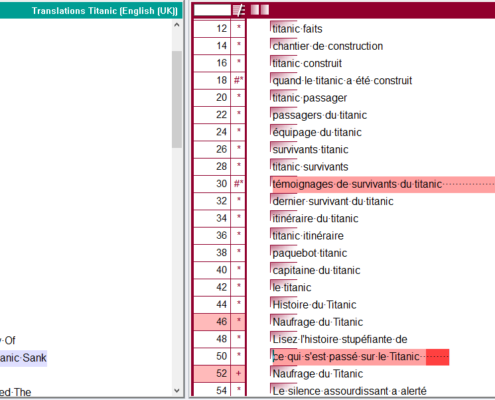
Task: Click the scroll up arrow of left panel
Action: tap(177, 25)
